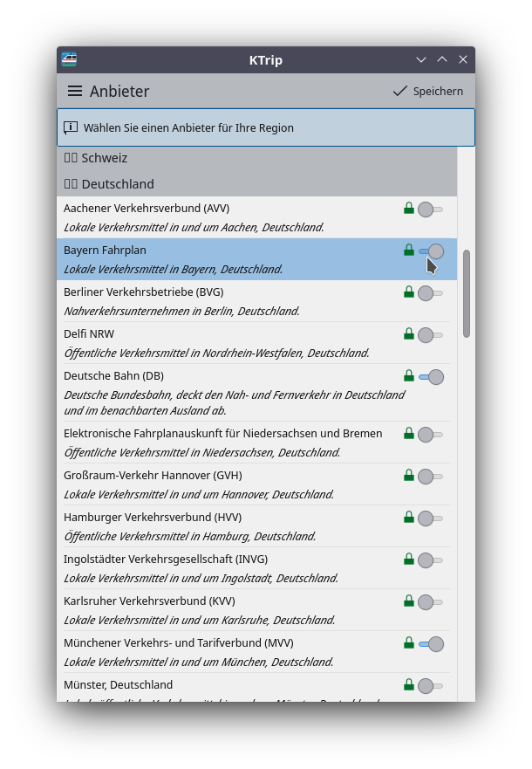Click lock icon for Hamburger Verkehrsverbund (HVV)
The width and height of the screenshot is (532, 769).
pyautogui.click(x=408, y=518)
